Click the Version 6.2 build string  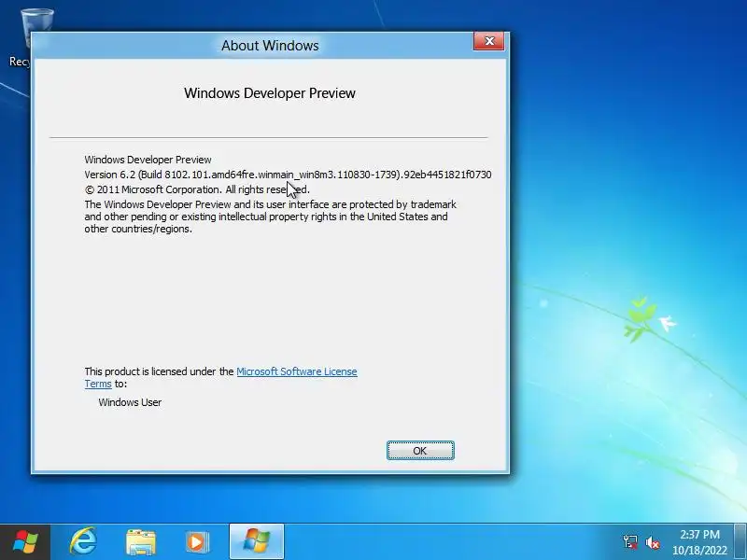point(288,175)
